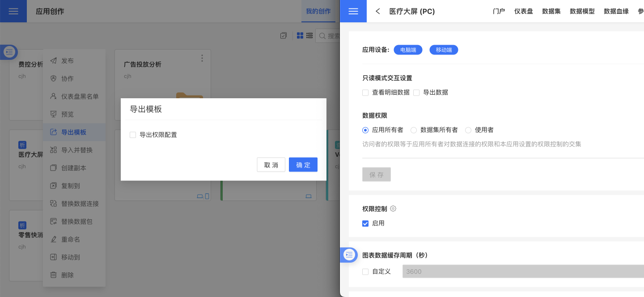This screenshot has width=644, height=297.
Task: Open the three-dot menu on 广告投放分析 card
Action: [x=202, y=58]
